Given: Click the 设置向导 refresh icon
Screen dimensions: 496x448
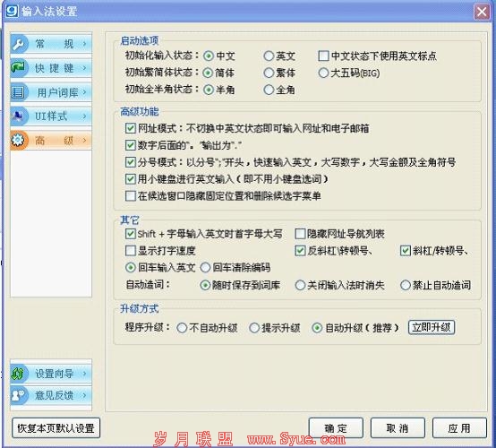Looking at the screenshot, I should coord(18,374).
